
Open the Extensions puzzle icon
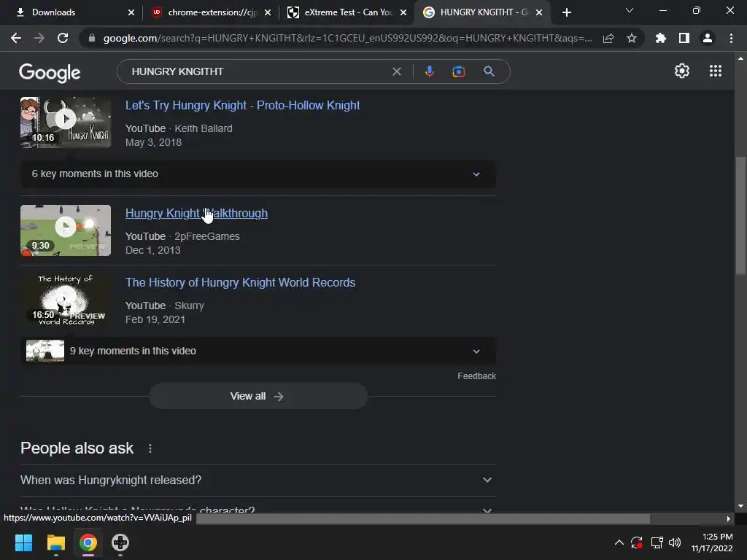point(660,38)
